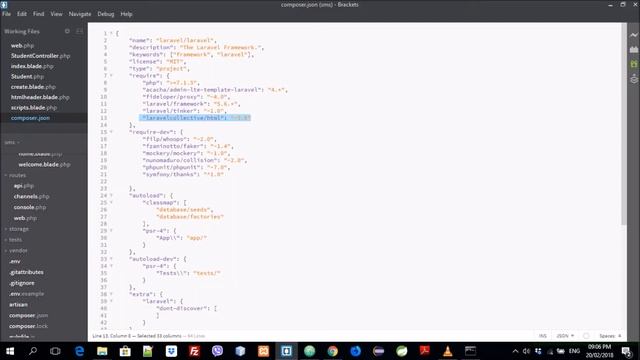Open the File menu
The height and width of the screenshot is (360, 640).
pos(6,14)
